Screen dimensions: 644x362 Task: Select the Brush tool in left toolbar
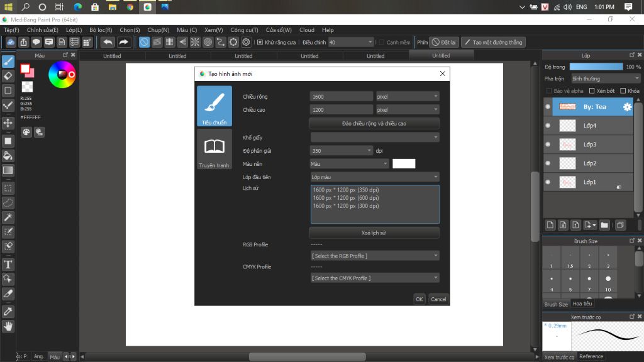(8, 62)
